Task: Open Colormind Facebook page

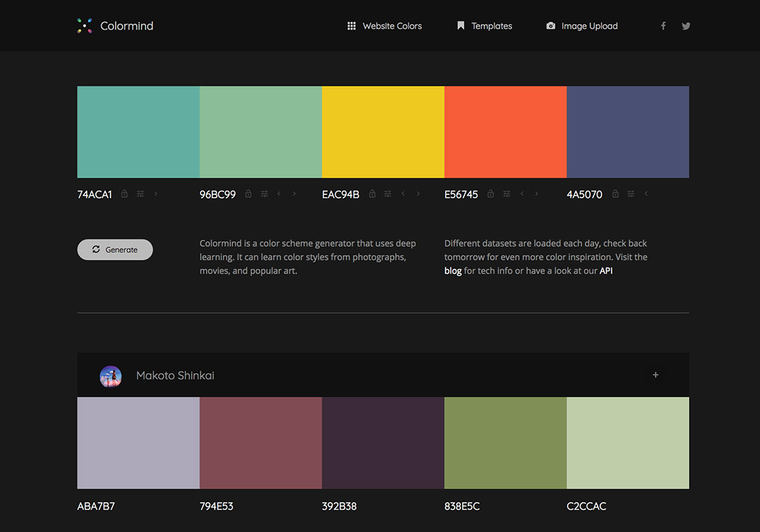Action: pos(663,26)
